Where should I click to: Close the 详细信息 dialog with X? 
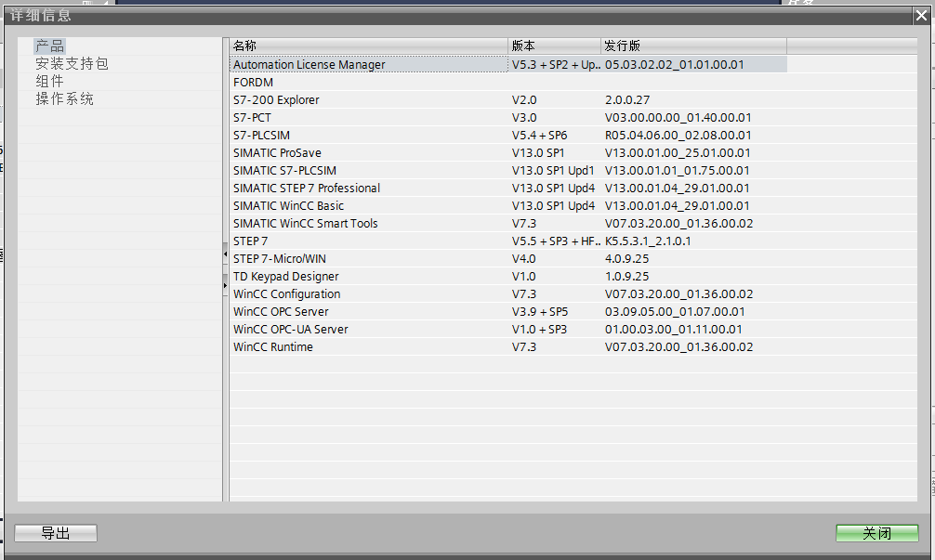pyautogui.click(x=921, y=16)
